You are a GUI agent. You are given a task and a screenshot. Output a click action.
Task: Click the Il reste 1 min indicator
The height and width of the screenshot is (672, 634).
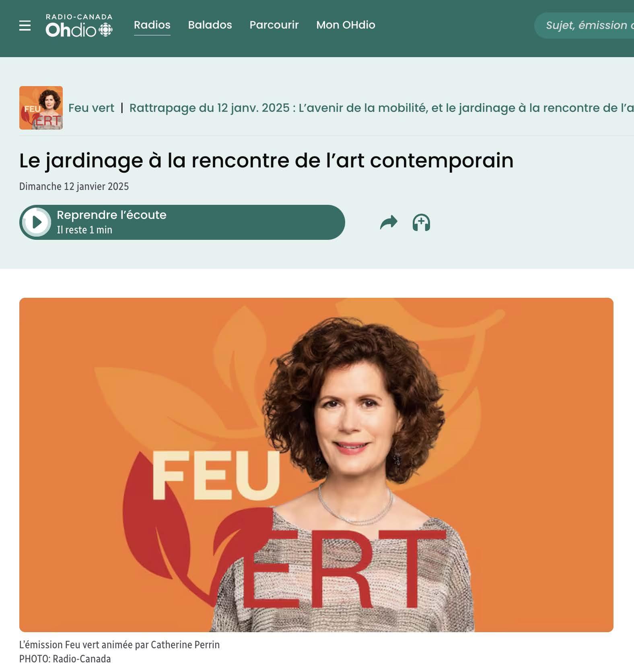[84, 230]
